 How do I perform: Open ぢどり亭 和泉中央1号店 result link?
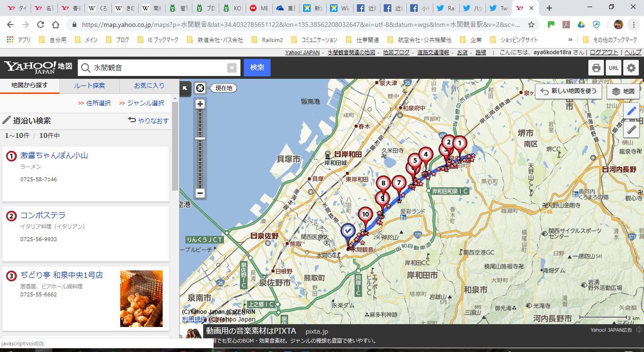pyautogui.click(x=61, y=275)
